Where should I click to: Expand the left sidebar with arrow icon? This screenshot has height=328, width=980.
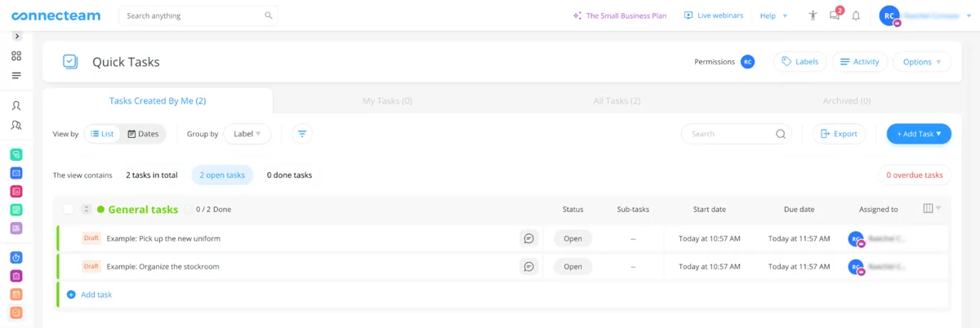point(17,36)
